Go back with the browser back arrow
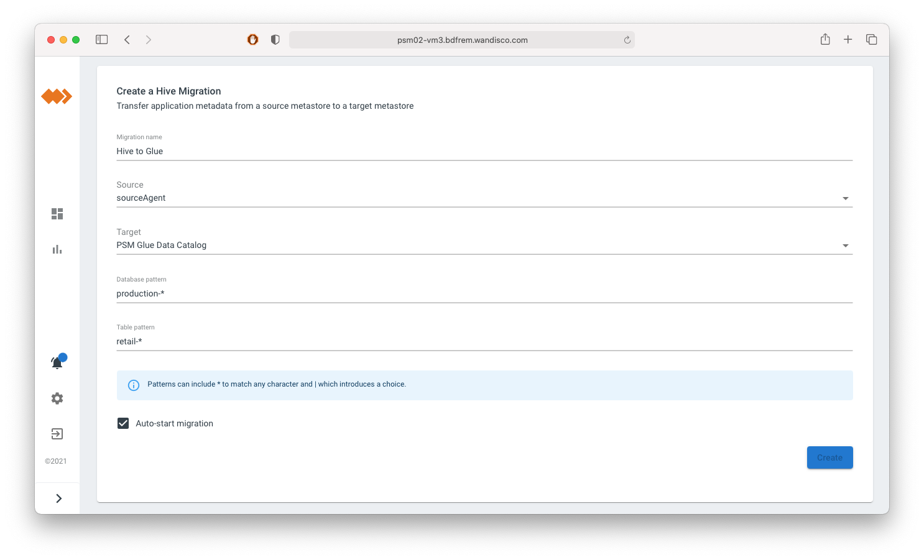The image size is (924, 560). (127, 40)
